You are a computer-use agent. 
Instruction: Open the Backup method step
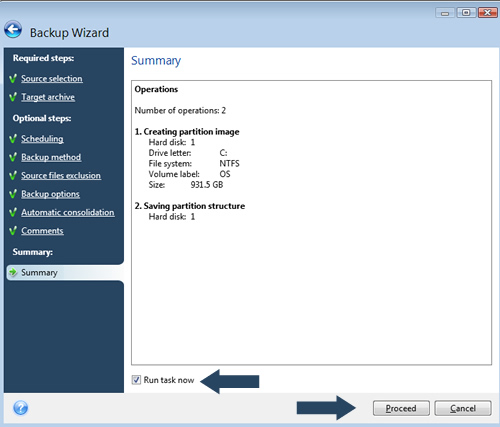pos(51,157)
